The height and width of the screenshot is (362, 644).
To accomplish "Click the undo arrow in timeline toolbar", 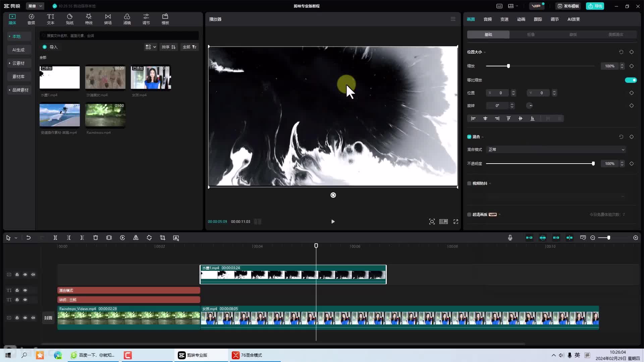I will pyautogui.click(x=29, y=238).
